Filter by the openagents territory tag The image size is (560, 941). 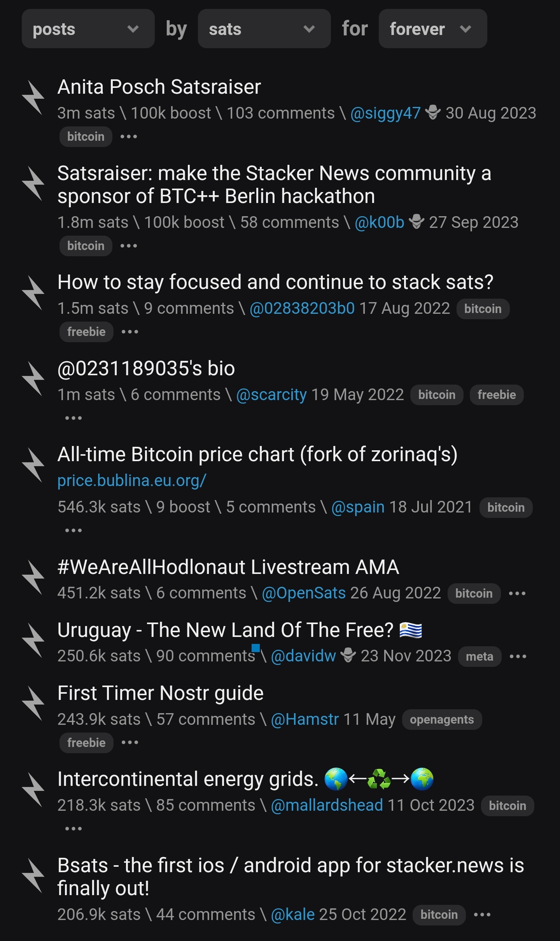(x=442, y=720)
